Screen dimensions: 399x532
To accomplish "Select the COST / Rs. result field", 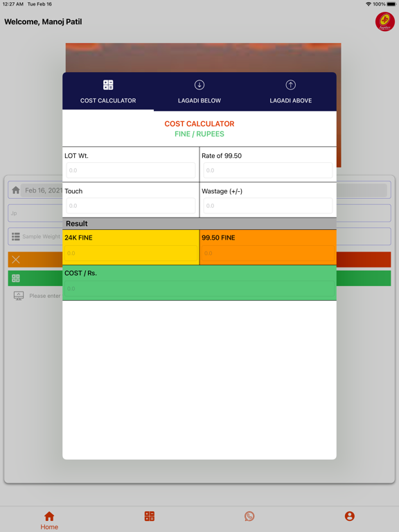I will [x=199, y=289].
